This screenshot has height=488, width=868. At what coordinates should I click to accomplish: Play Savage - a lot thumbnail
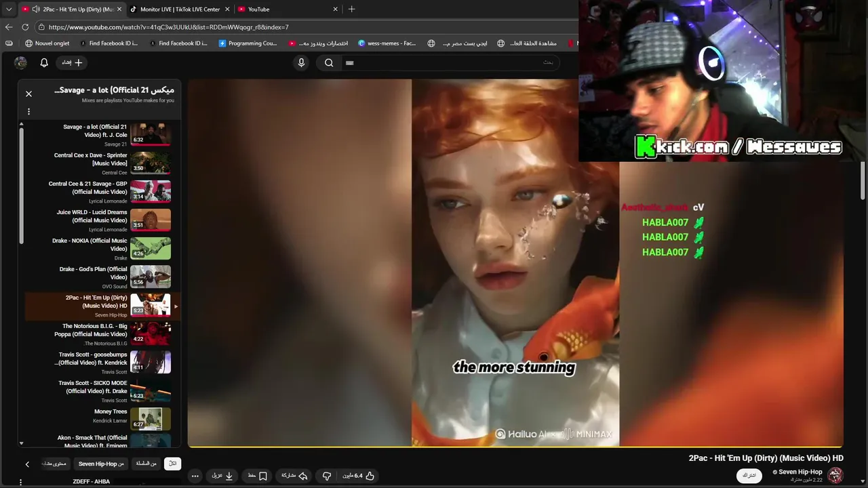tap(151, 134)
